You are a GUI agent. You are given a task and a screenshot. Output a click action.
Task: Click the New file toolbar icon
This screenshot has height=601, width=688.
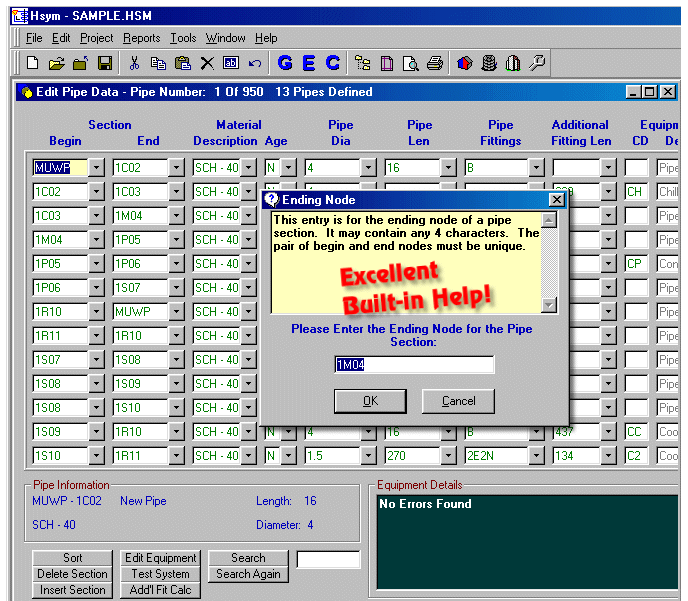click(x=33, y=63)
